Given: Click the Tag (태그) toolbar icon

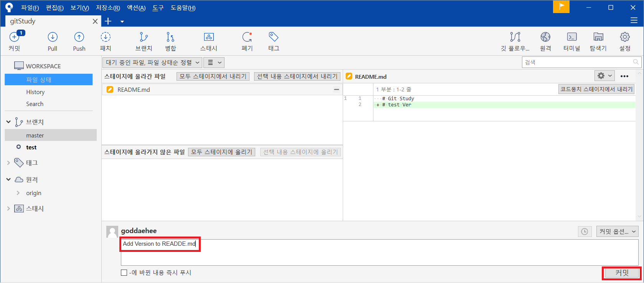Looking at the screenshot, I should click(x=274, y=37).
